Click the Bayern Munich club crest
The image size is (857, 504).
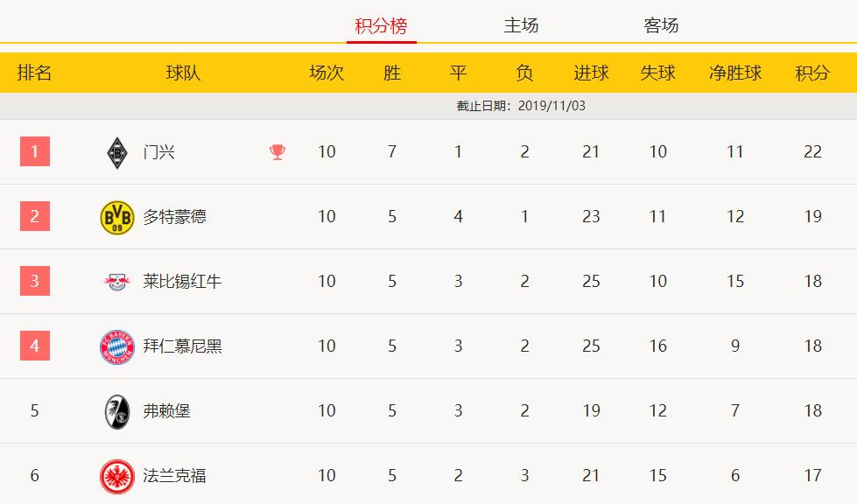click(x=117, y=346)
